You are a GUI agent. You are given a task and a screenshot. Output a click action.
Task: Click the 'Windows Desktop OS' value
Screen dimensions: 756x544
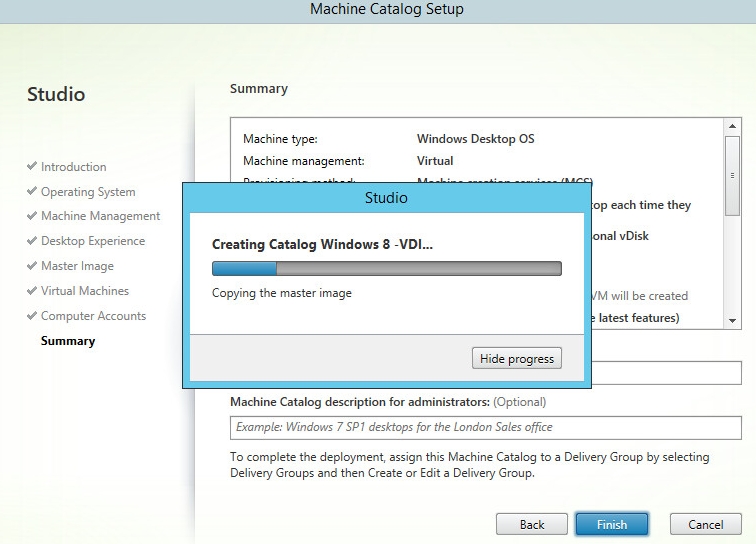475,139
